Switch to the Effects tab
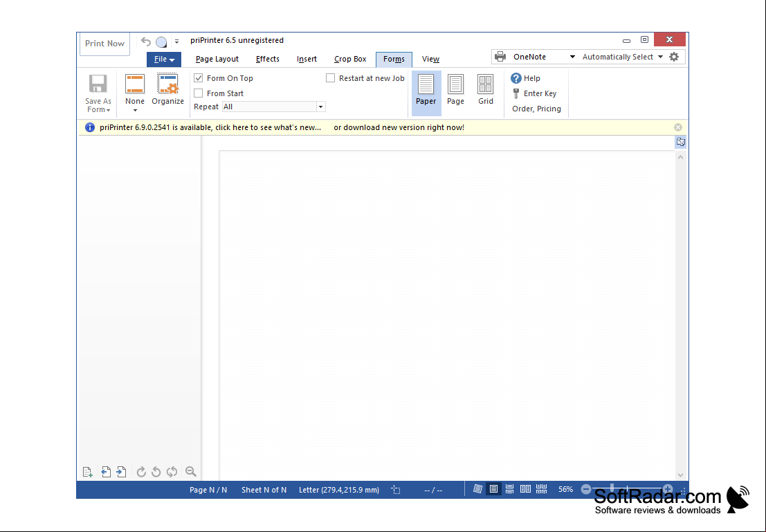766x532 pixels. (268, 59)
